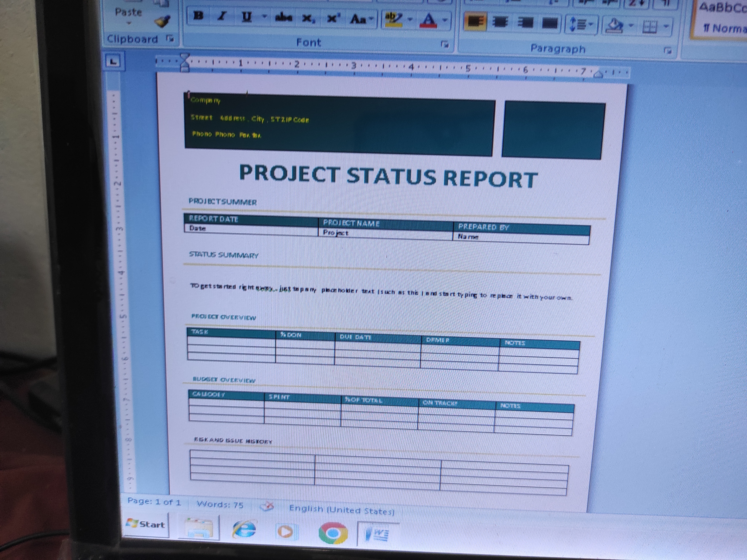Open Google Chrome from the taskbar
Screen dimensions: 747x560
tap(333, 533)
